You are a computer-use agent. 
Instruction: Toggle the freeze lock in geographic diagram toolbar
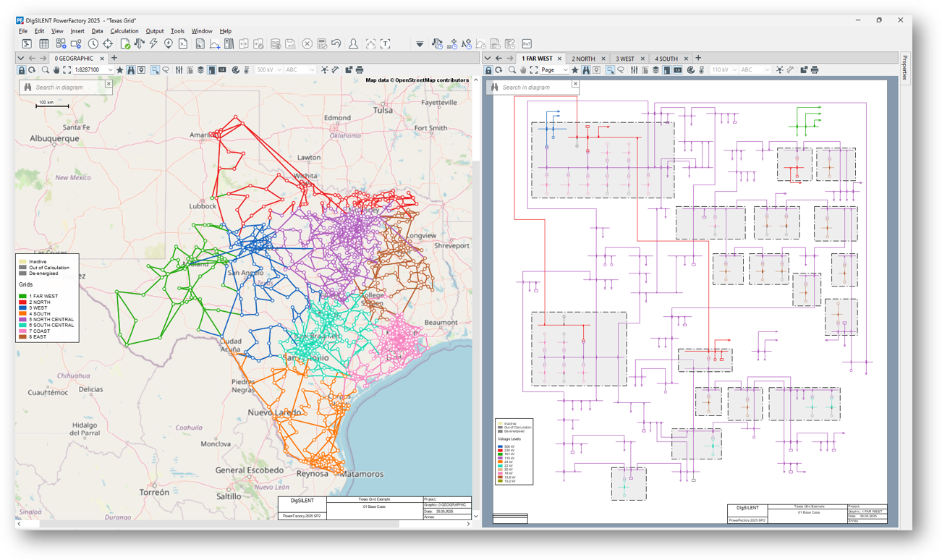[22, 70]
